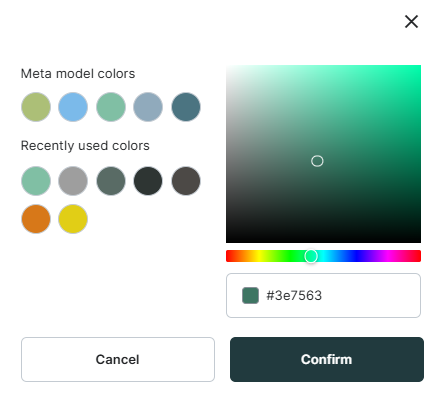This screenshot has height=397, width=440.
Task: Click the hex color input field
Action: point(323,295)
